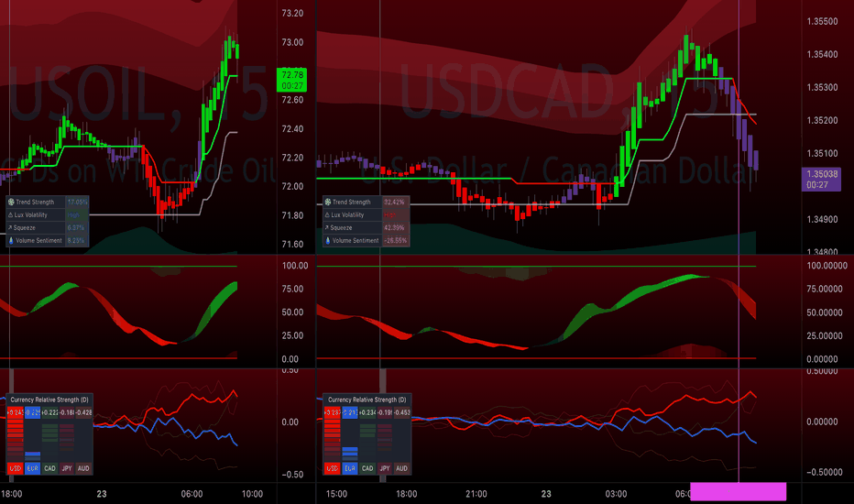
Task: Click the -0.453 value above AUD in USDCAD table
Action: pyautogui.click(x=402, y=412)
